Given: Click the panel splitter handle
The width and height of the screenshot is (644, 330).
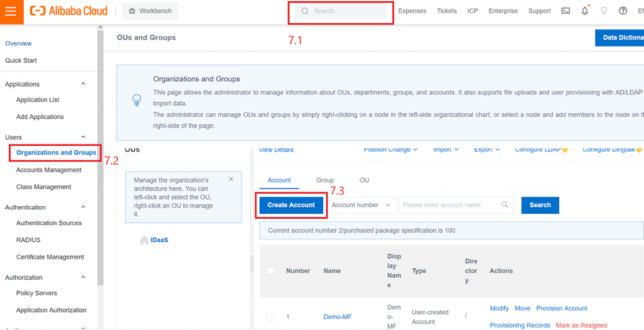Looking at the screenshot, I should pyautogui.click(x=252, y=263).
